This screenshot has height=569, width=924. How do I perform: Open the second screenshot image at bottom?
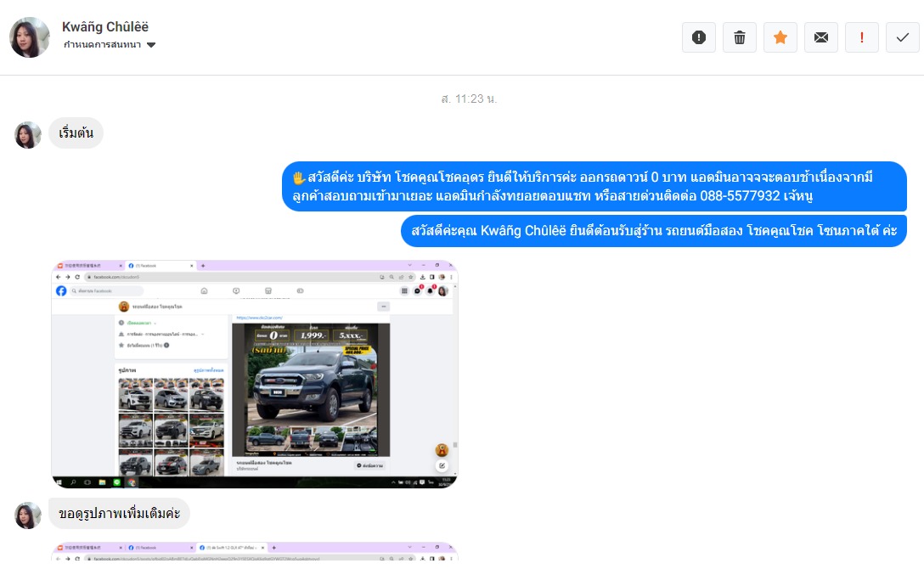[x=255, y=551]
